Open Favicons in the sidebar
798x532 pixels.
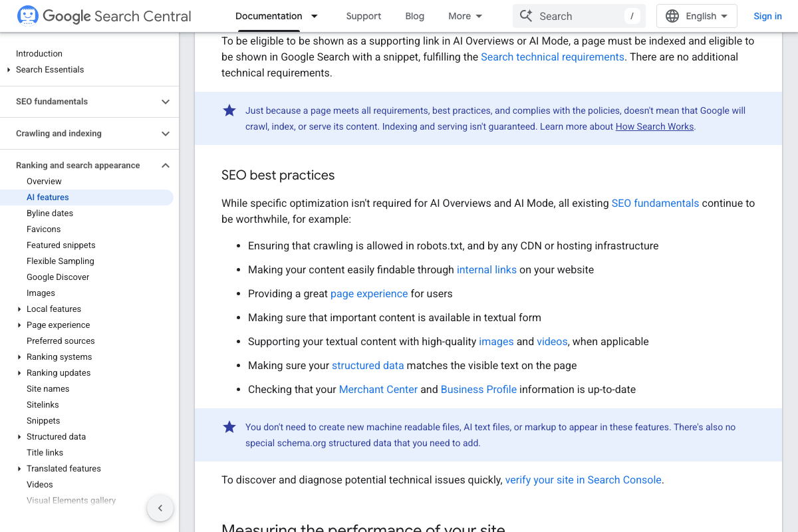click(x=43, y=229)
